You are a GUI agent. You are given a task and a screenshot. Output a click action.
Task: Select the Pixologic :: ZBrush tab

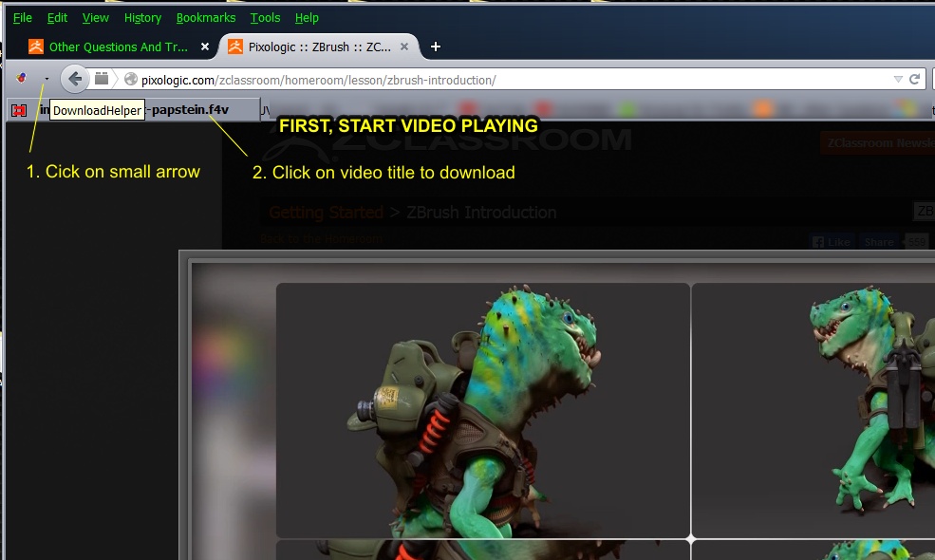[319, 47]
